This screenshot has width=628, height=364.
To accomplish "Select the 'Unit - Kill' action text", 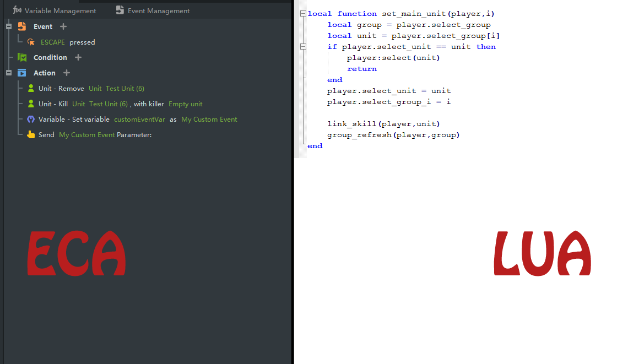I will (53, 104).
